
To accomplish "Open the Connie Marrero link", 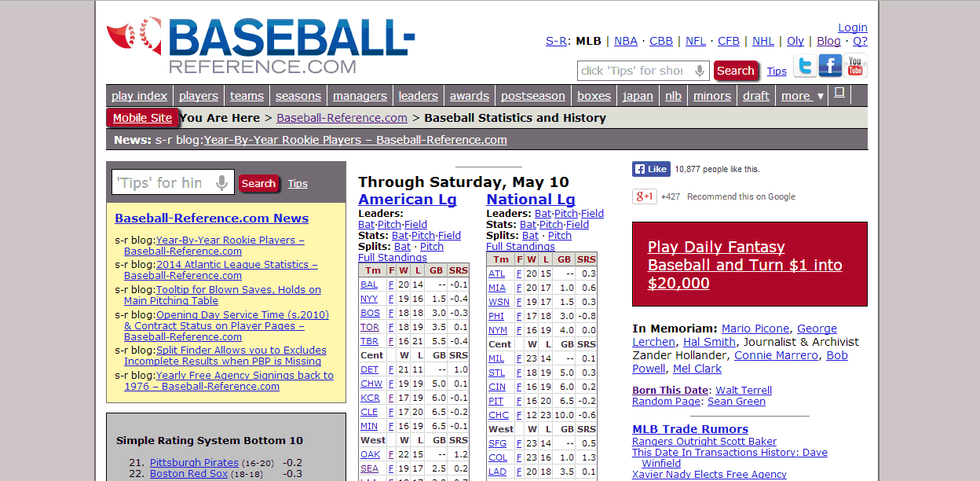I will [x=776, y=355].
